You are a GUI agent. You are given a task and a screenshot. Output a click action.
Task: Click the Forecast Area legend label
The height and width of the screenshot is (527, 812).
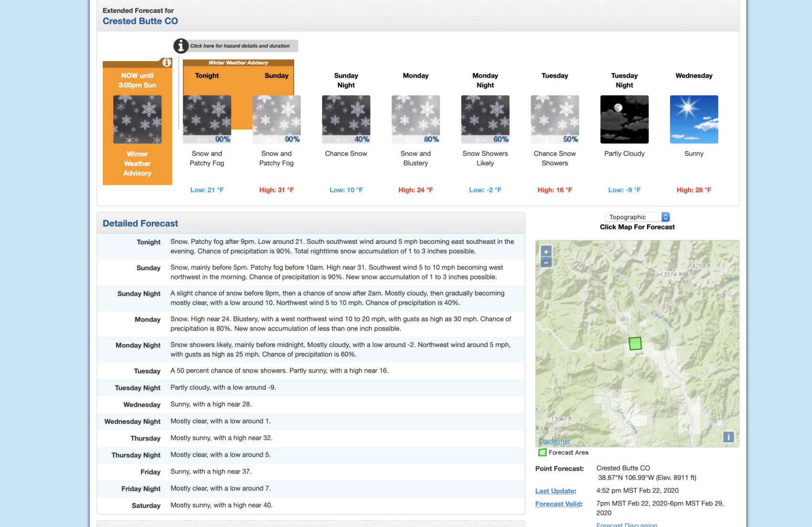pyautogui.click(x=568, y=453)
